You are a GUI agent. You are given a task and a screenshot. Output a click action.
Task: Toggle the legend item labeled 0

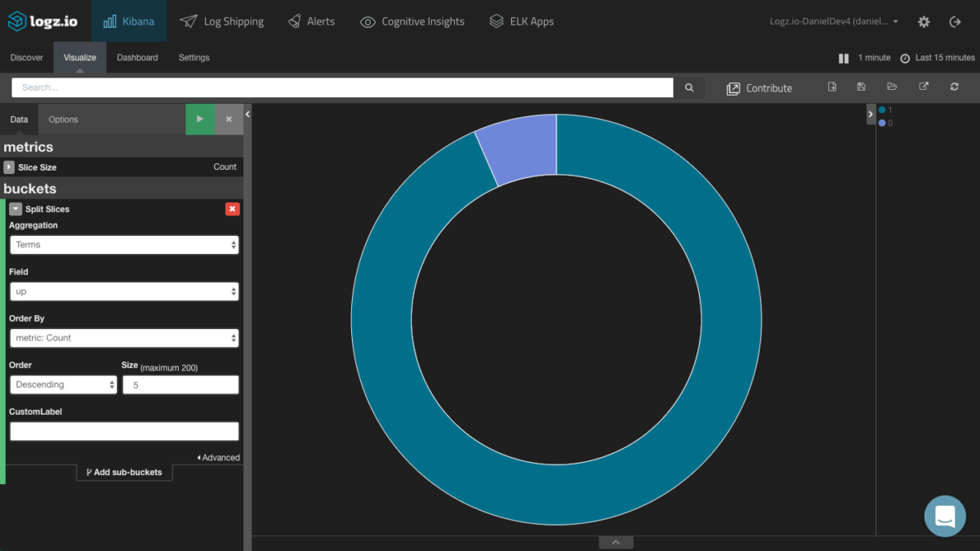[x=885, y=122]
